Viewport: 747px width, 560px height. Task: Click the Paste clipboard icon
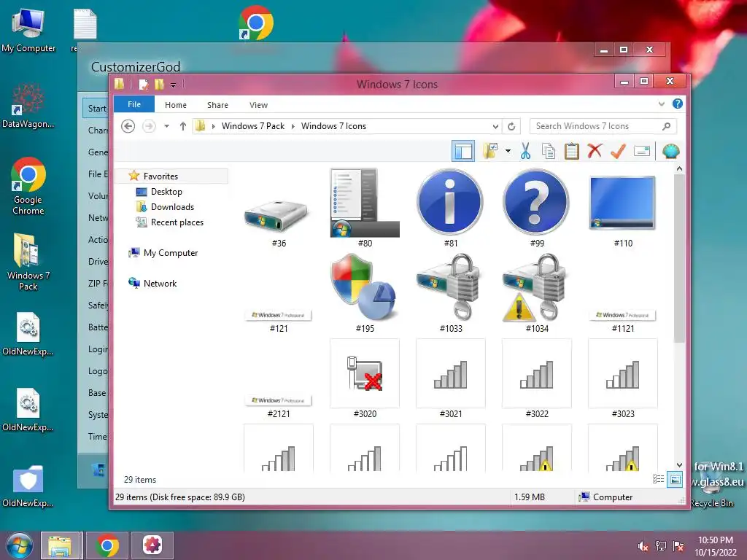click(x=572, y=152)
